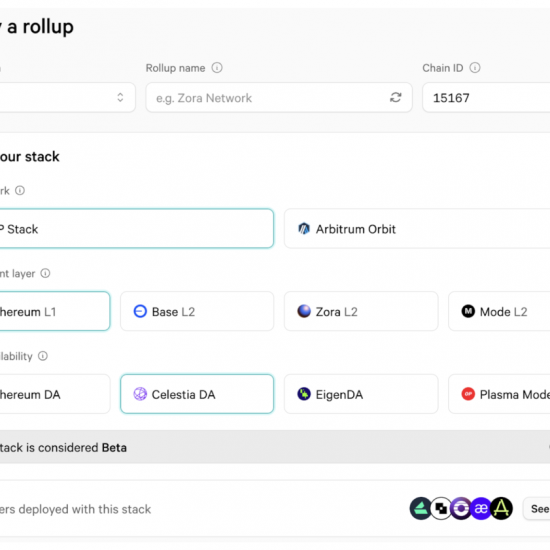
Task: Select Celestia DA data availability
Action: click(x=197, y=394)
